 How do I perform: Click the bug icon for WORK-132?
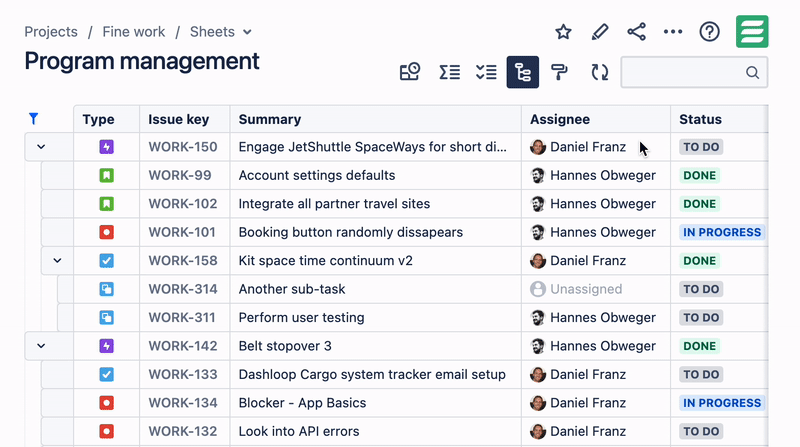coord(106,431)
